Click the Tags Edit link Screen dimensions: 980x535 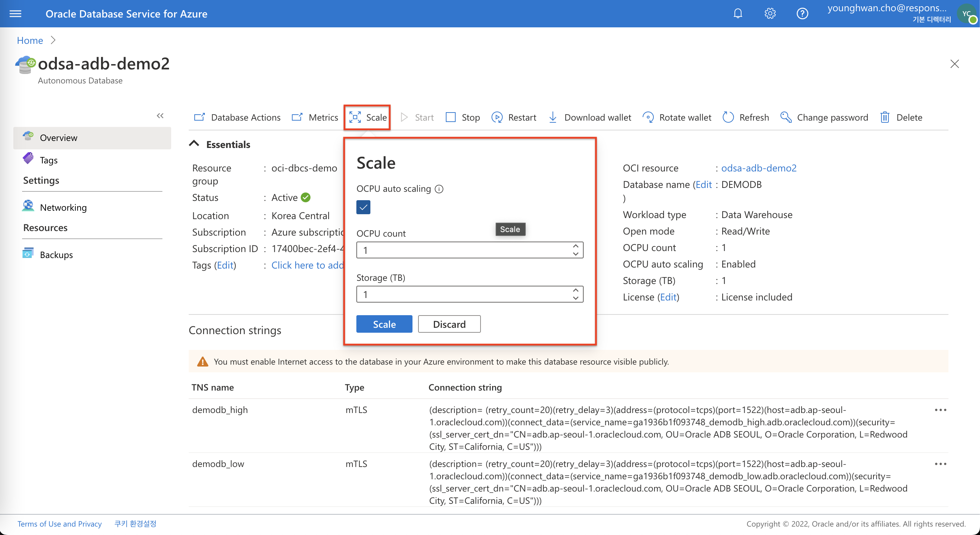pos(225,265)
